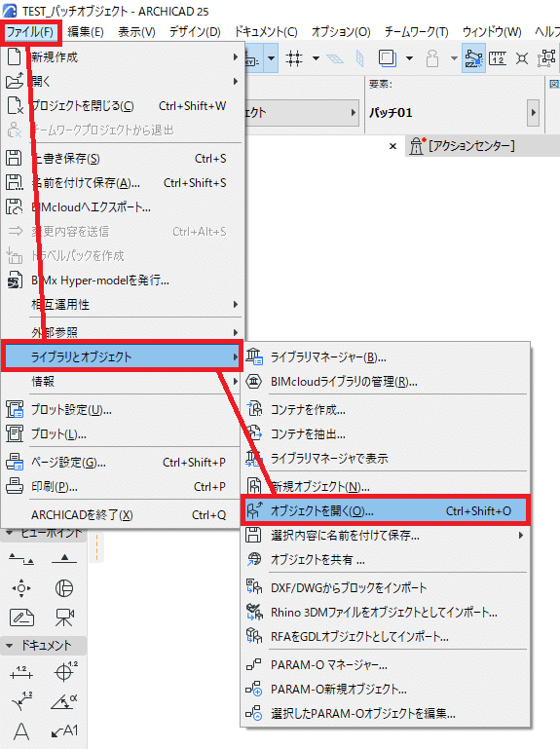Choose コンテナを抽出...
The width and height of the screenshot is (560, 749).
(385, 434)
